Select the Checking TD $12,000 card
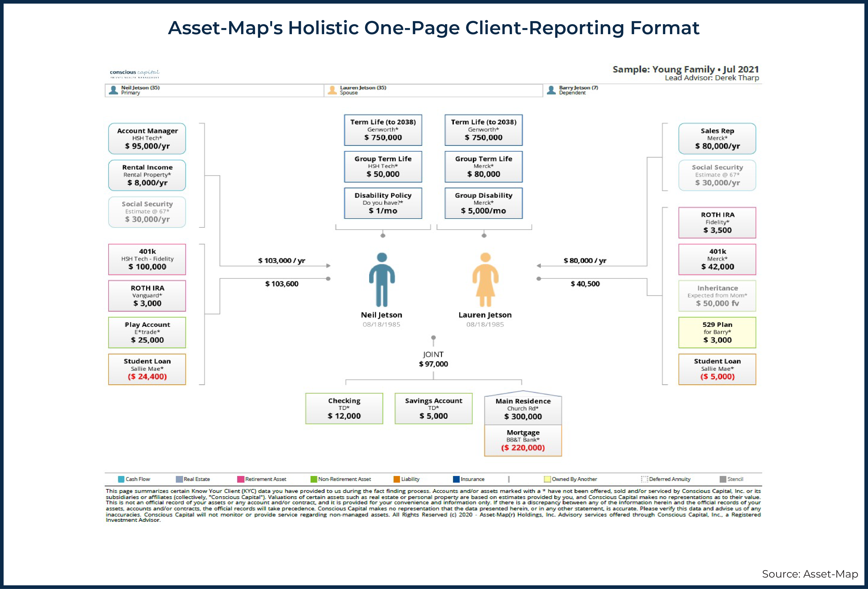The width and height of the screenshot is (868, 589). [344, 408]
